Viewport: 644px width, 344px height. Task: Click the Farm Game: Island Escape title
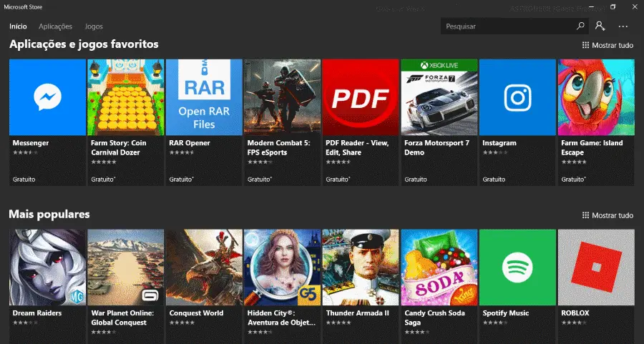tap(592, 148)
